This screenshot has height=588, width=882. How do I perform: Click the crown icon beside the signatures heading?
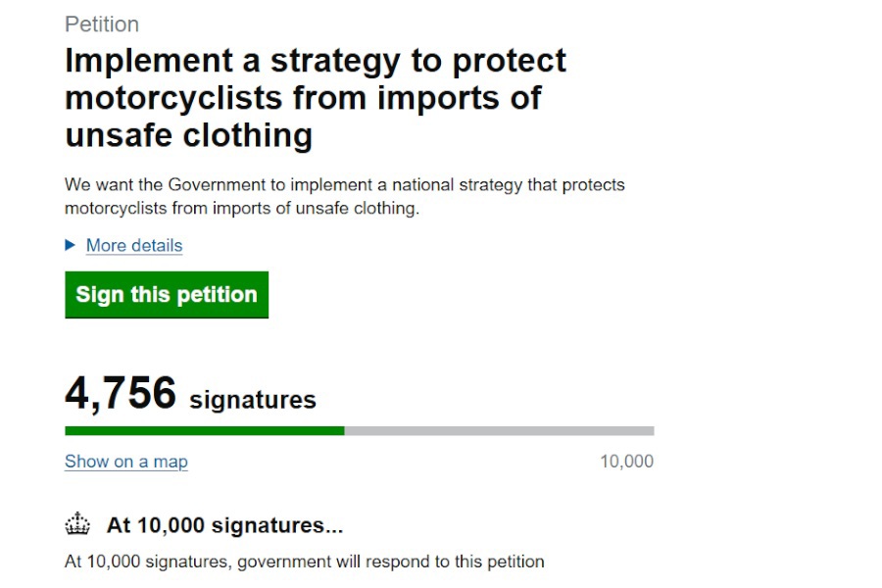(77, 524)
